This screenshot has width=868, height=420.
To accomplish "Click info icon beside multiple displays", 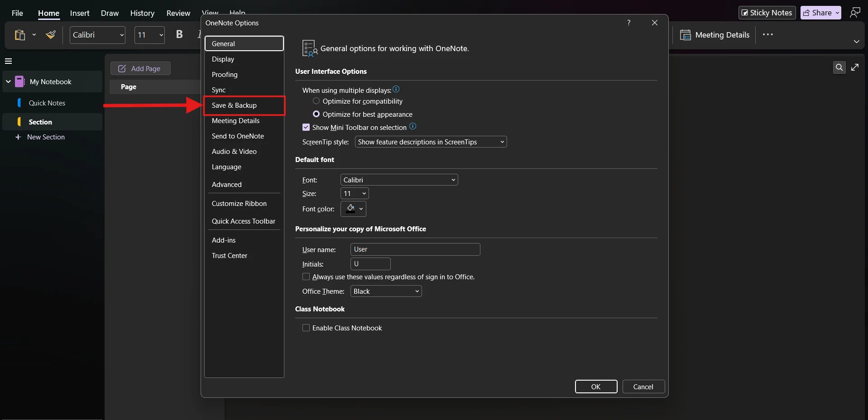I will tap(396, 89).
